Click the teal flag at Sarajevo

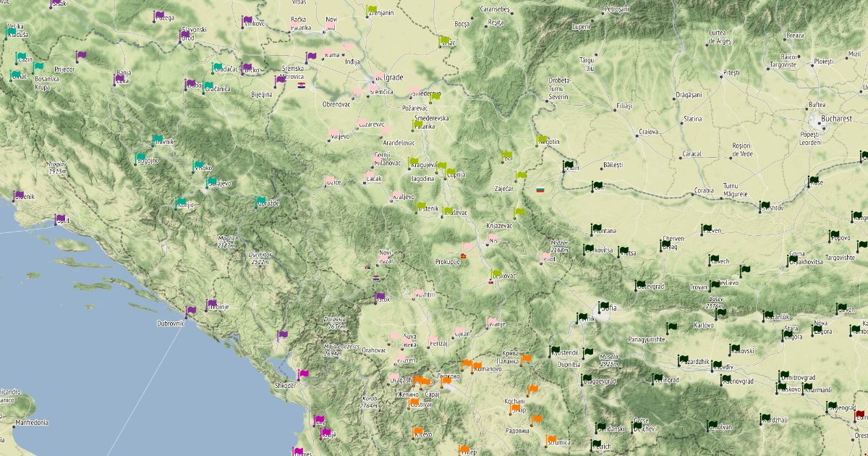(211, 182)
